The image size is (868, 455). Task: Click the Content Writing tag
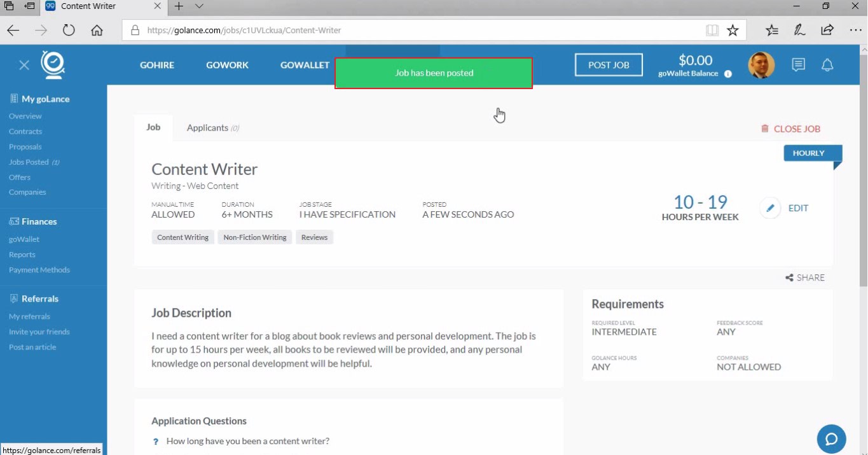[x=183, y=237]
